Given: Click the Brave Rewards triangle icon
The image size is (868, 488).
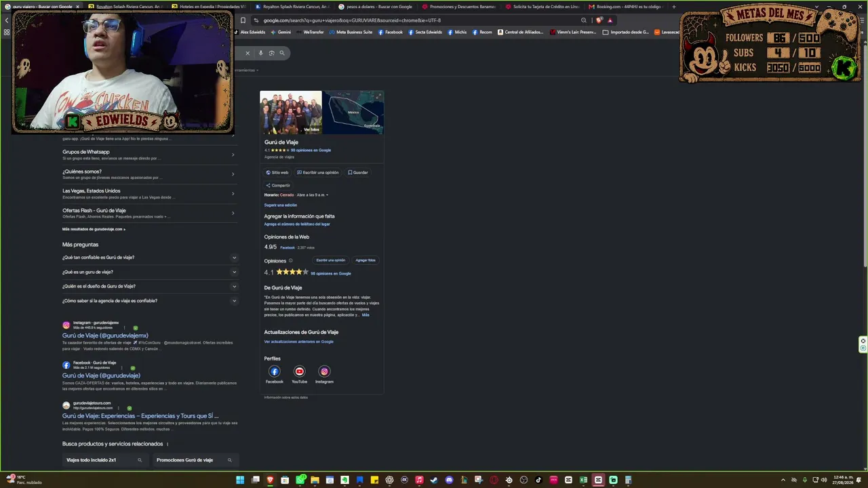Looking at the screenshot, I should pos(610,20).
